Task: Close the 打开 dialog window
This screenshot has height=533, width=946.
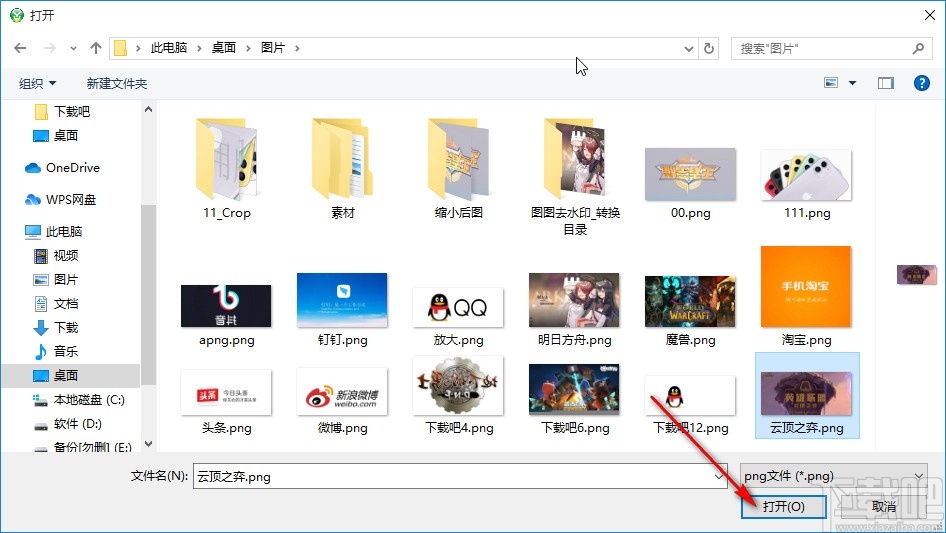Action: click(x=930, y=15)
